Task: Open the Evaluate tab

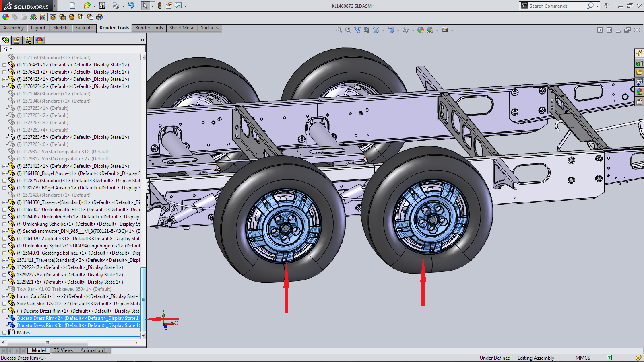Action: [x=84, y=28]
